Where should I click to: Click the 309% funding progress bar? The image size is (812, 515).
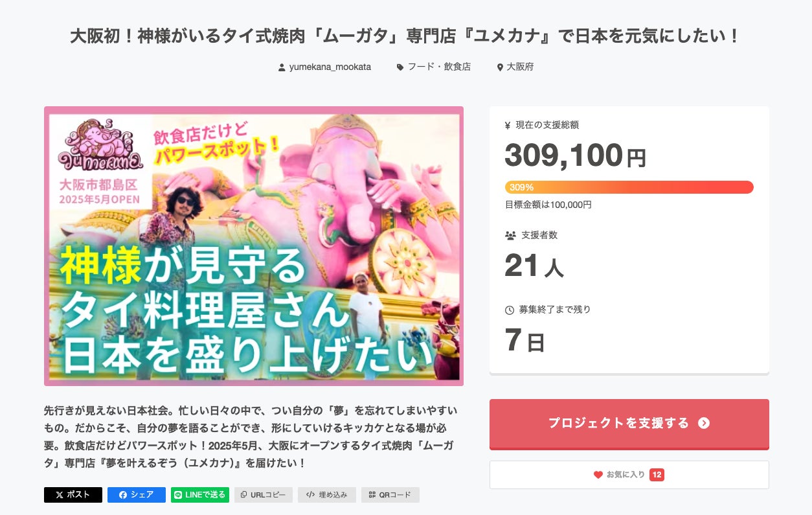pyautogui.click(x=629, y=187)
